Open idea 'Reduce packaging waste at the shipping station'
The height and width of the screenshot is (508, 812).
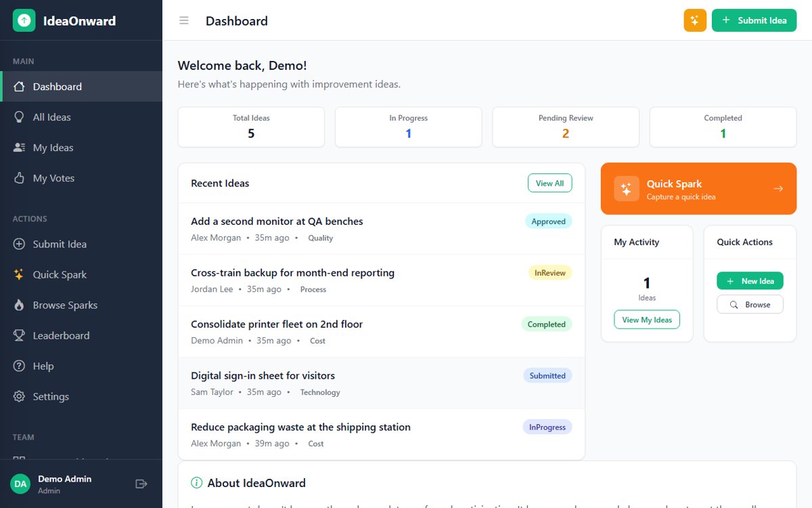pos(381,434)
